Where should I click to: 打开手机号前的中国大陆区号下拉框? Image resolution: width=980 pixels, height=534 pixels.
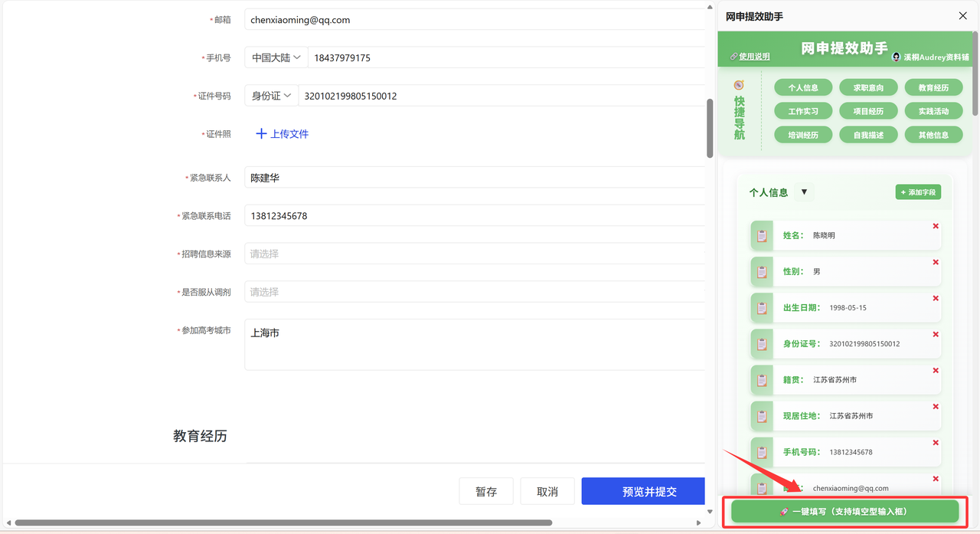coord(275,57)
